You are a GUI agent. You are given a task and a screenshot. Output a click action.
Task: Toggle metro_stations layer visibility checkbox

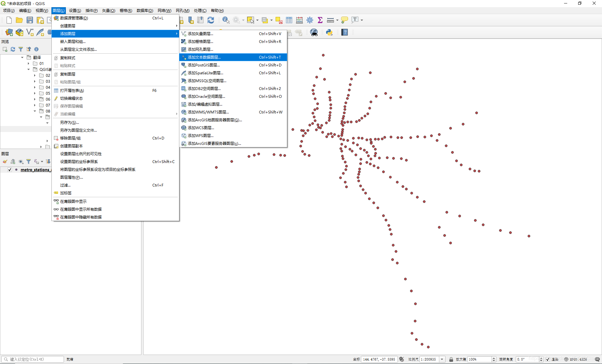[x=10, y=170]
